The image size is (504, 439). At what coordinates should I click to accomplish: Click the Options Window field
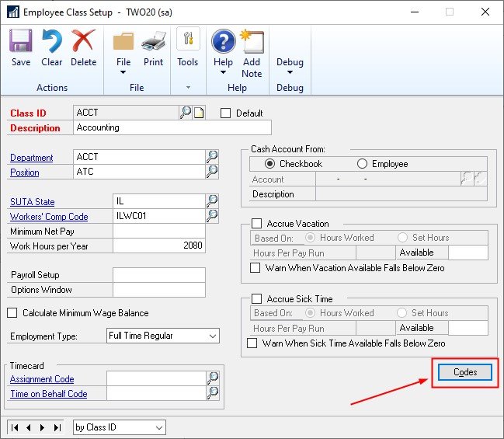tap(159, 290)
